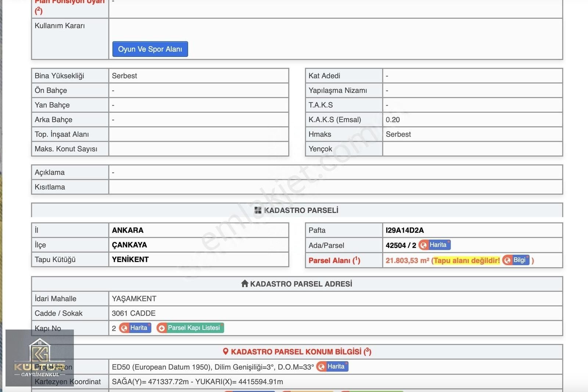Open Parsel Kapı Listesi
The height and width of the screenshot is (392, 588).
190,328
